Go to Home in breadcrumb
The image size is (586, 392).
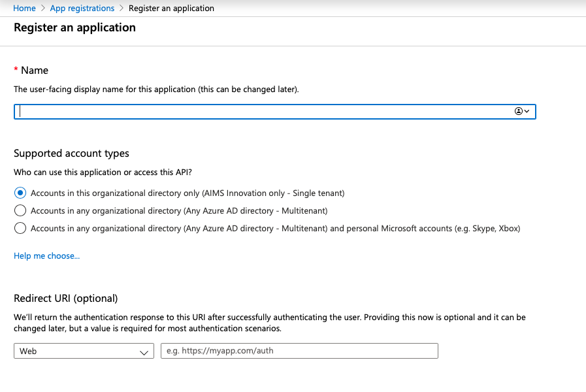pos(24,8)
